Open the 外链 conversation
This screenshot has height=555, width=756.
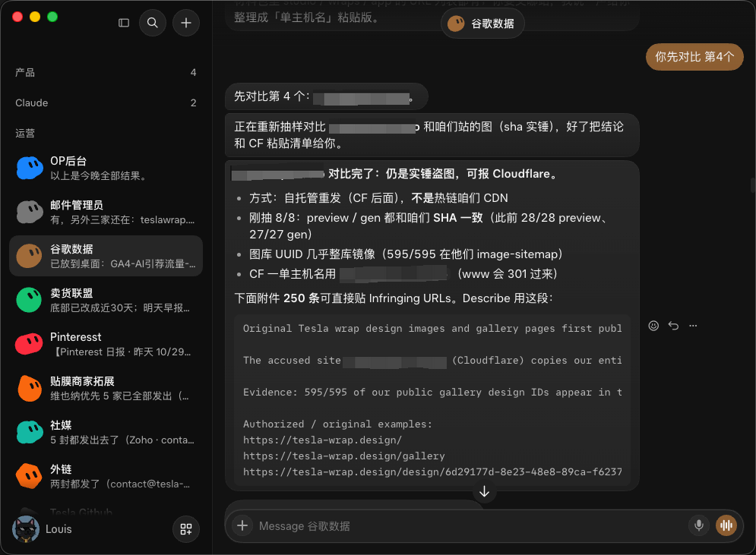point(106,476)
